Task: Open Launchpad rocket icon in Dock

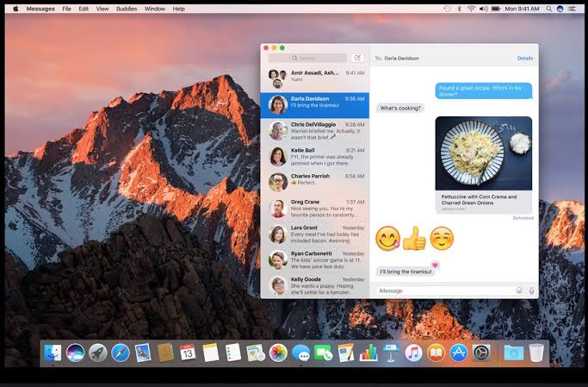Action: 98,353
